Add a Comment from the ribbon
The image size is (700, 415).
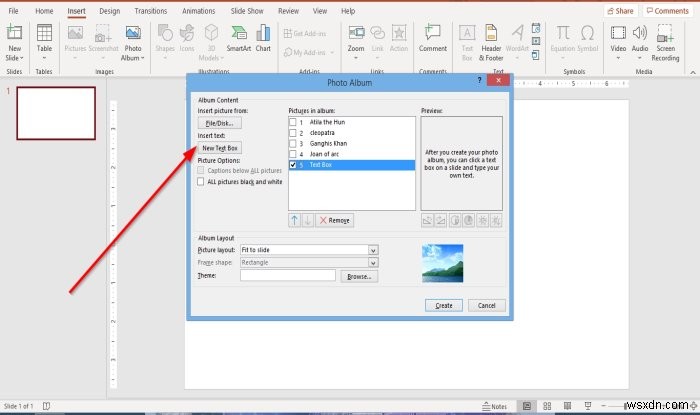[432, 33]
